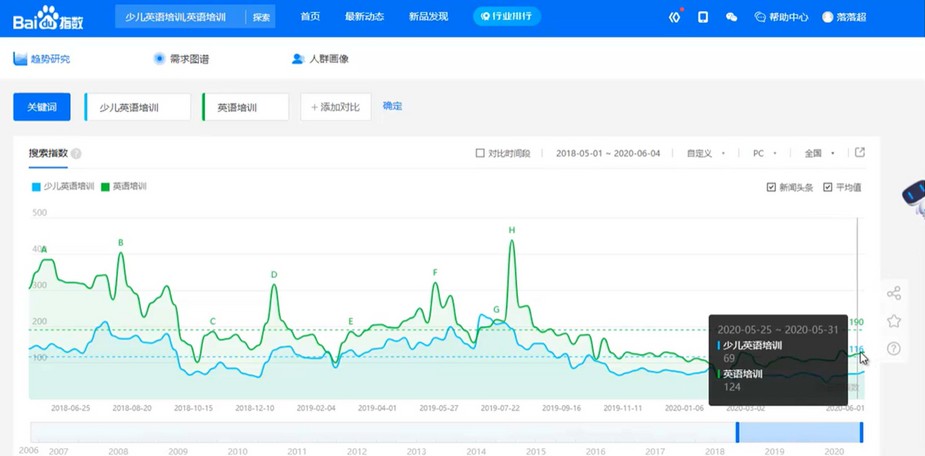The height and width of the screenshot is (456, 925).
Task: Click the star favorite icon
Action: click(894, 321)
